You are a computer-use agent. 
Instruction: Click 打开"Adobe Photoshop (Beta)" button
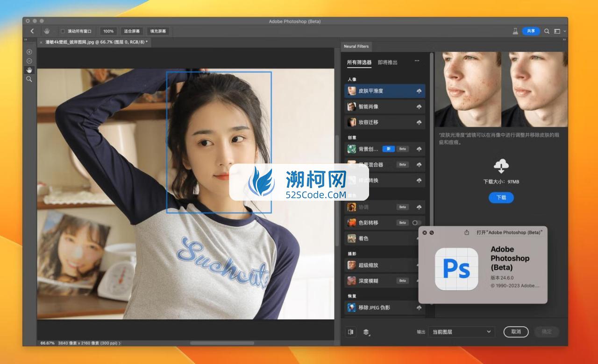click(509, 232)
